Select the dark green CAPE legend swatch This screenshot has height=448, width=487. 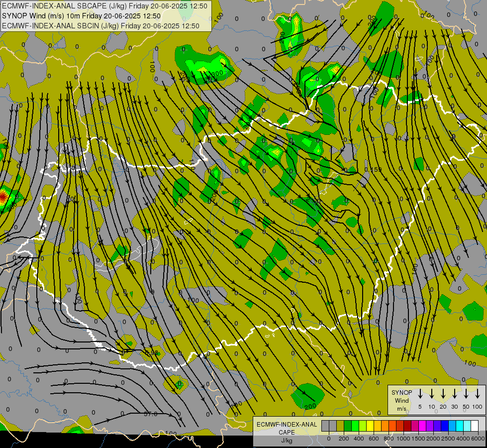[348, 426]
